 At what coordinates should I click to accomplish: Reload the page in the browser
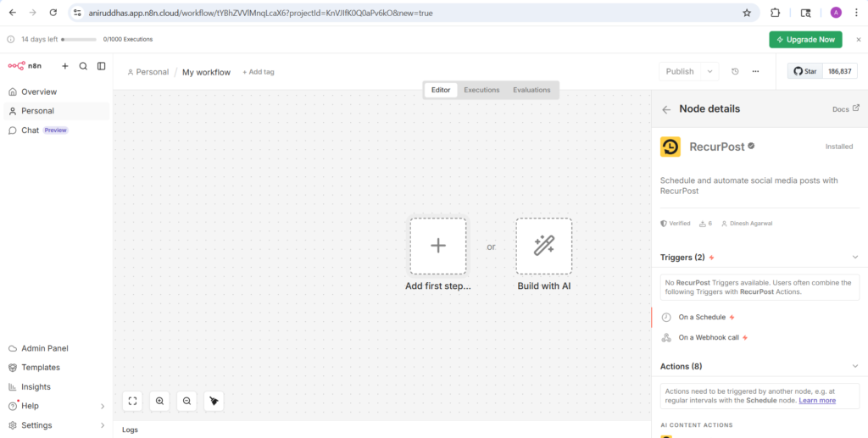point(53,13)
